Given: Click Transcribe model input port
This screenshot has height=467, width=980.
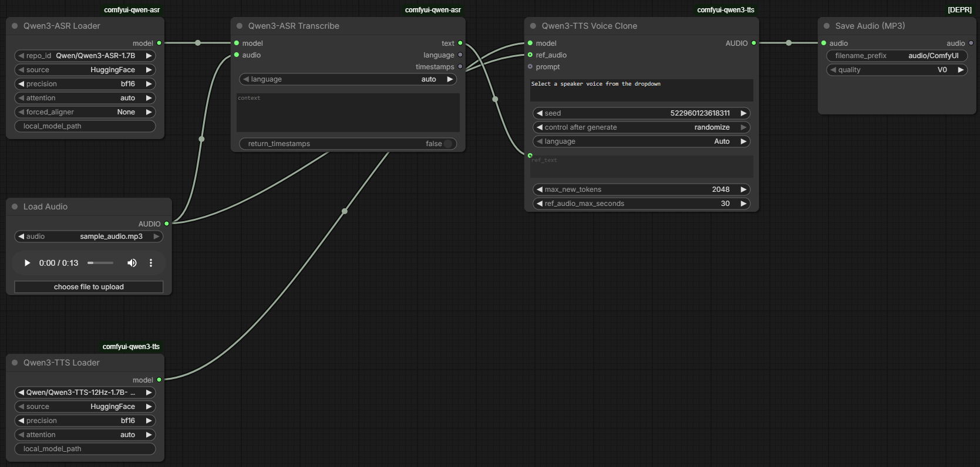Looking at the screenshot, I should (237, 43).
